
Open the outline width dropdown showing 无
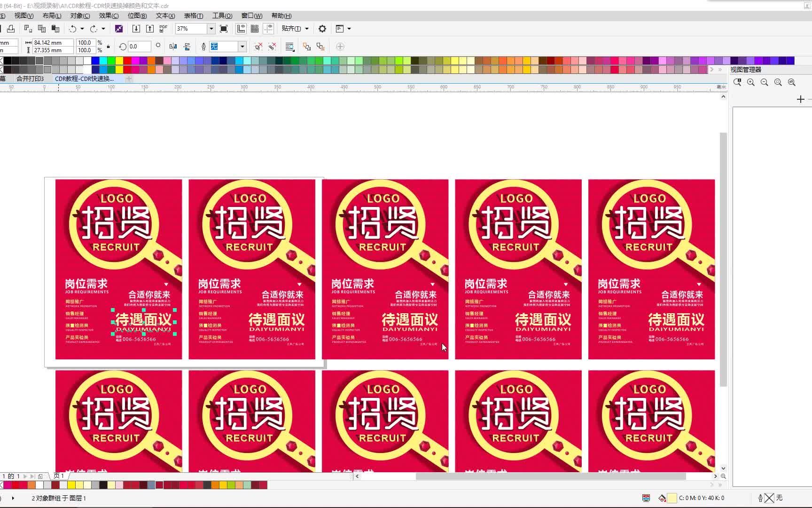(242, 47)
